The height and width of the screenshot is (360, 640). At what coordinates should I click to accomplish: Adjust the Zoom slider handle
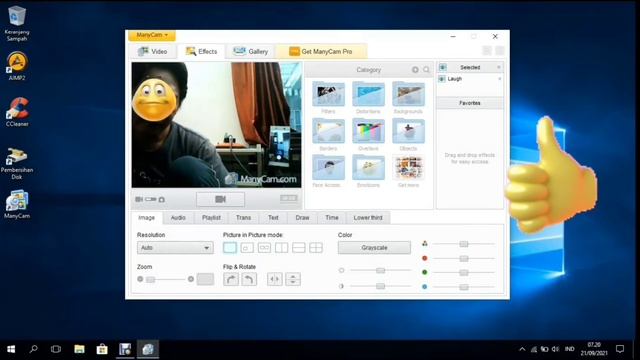(x=151, y=280)
